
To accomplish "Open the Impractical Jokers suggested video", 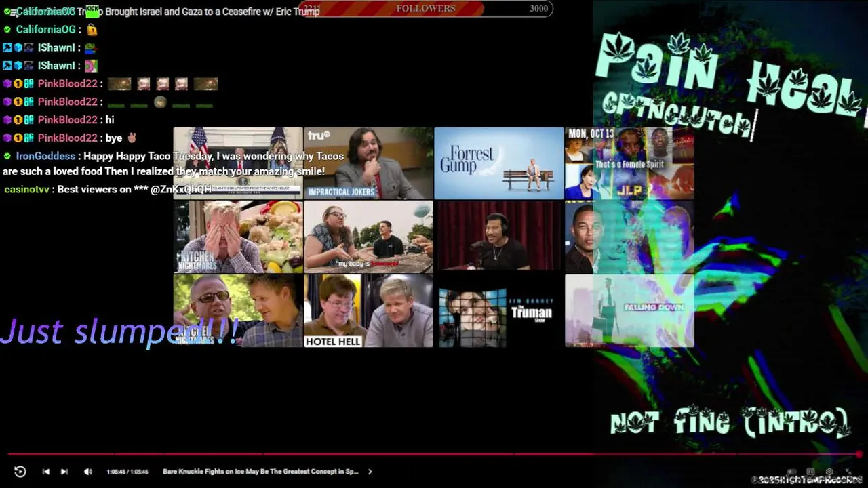I will 368,163.
